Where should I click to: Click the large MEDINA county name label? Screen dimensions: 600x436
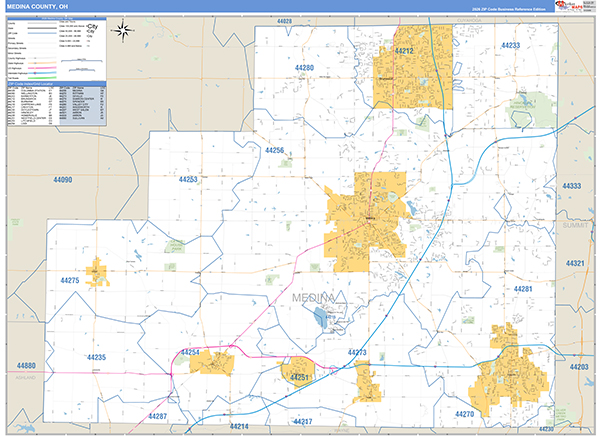coord(313,297)
